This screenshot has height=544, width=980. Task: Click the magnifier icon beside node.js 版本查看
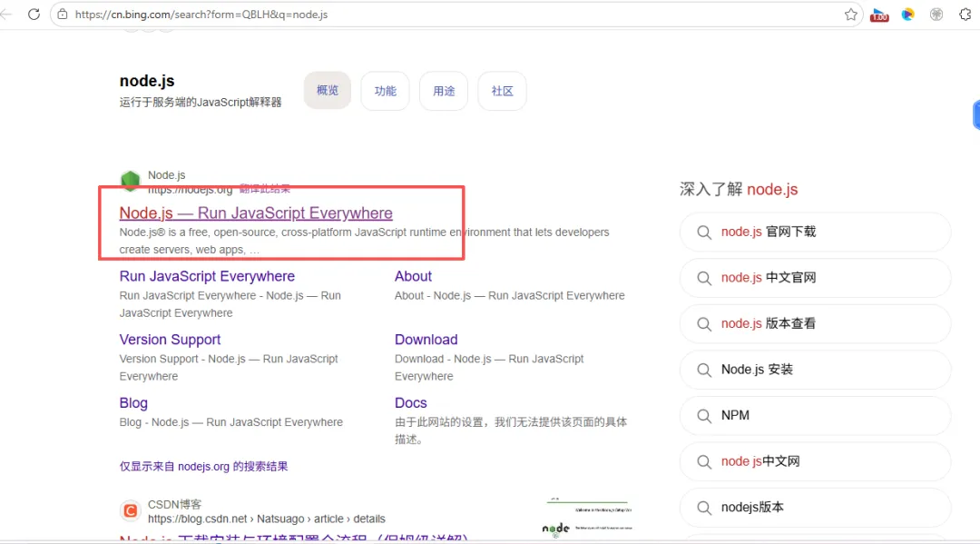704,324
